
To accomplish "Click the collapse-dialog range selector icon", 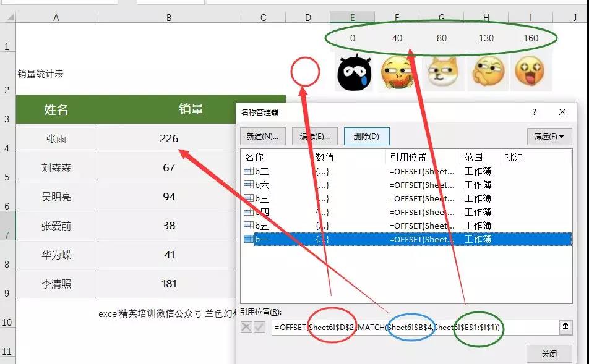I will click(x=565, y=327).
